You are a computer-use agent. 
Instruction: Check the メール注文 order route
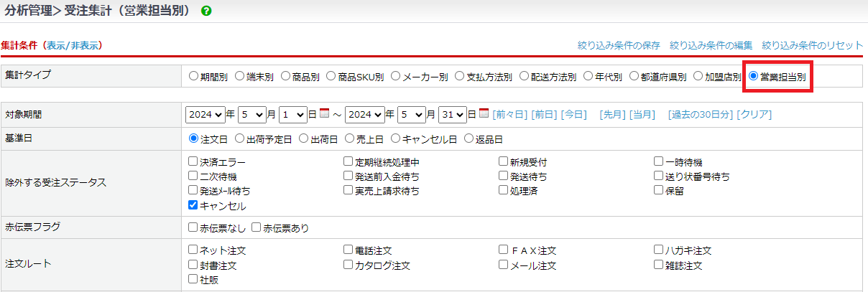coord(504,265)
